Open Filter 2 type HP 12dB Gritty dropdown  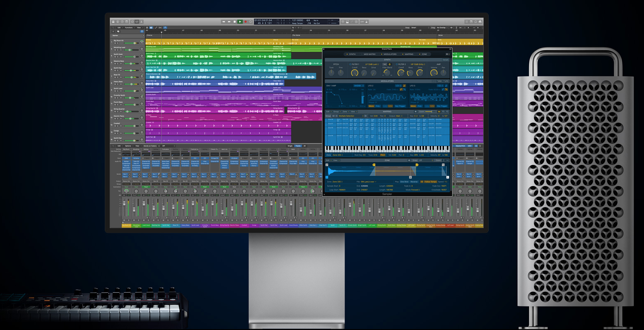(x=418, y=64)
